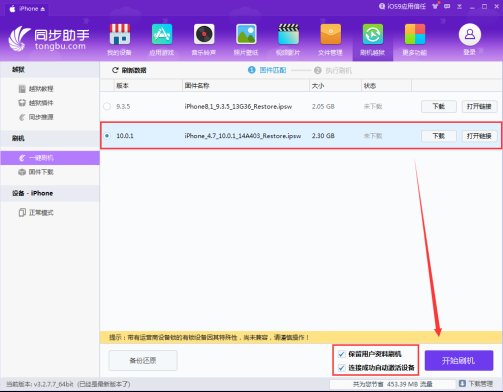
Task: Open 下载管理 in the status bar
Action: 476,384
